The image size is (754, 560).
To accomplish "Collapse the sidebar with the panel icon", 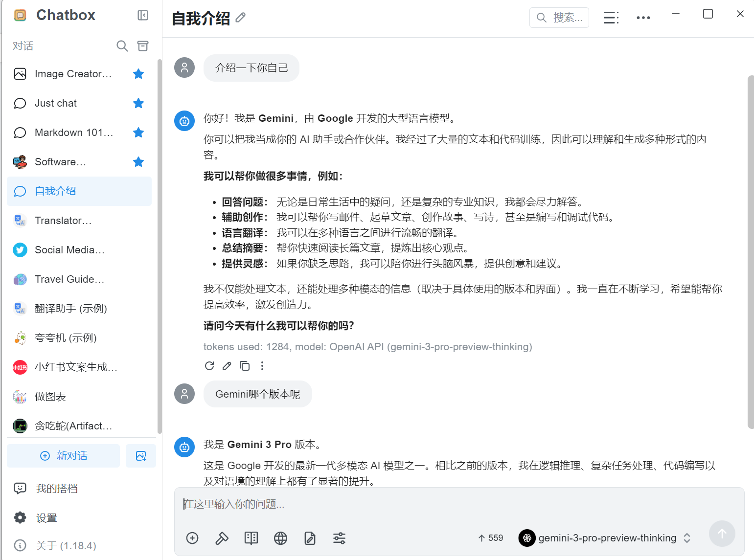I will (143, 15).
